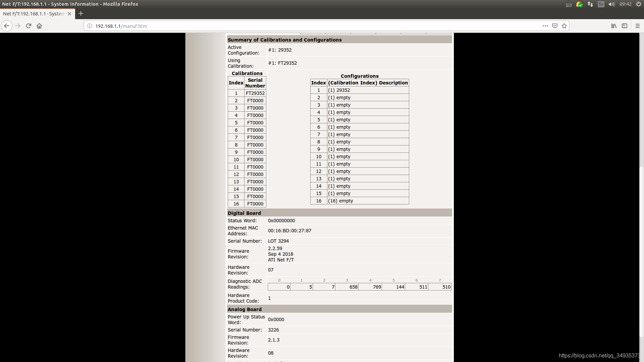644x362 pixels.
Task: Open the page actions menu
Action: coord(545,26)
